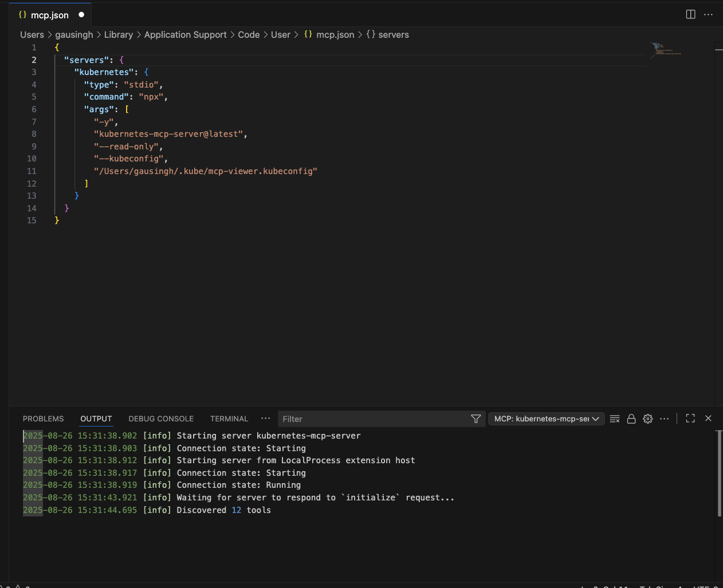The image size is (723, 588).
Task: Click the split editor right icon
Action: (690, 14)
